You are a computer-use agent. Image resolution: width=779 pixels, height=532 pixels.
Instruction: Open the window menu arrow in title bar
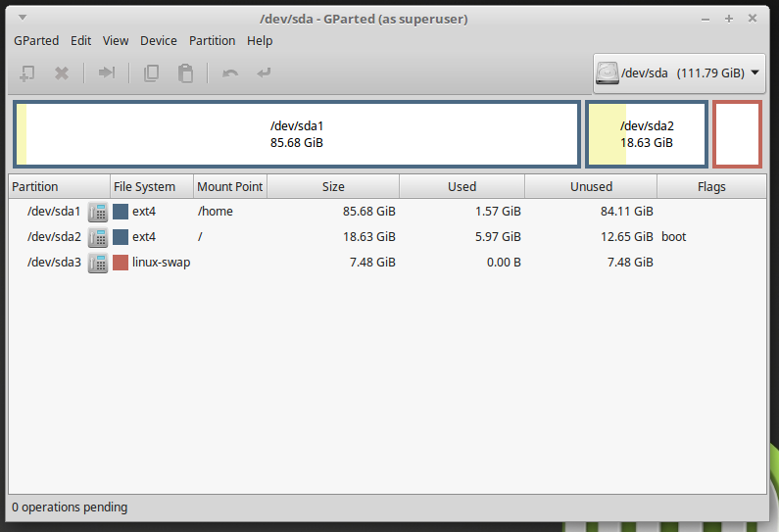(x=23, y=18)
